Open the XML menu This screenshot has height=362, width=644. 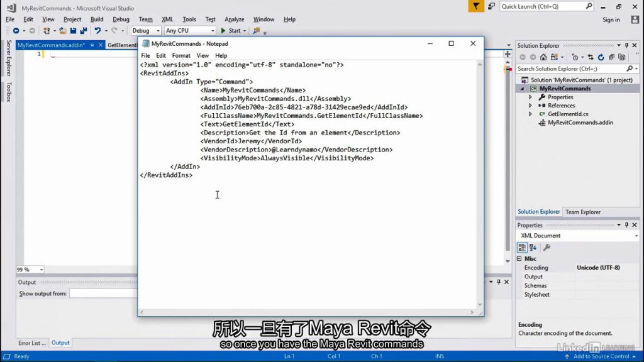coord(167,19)
